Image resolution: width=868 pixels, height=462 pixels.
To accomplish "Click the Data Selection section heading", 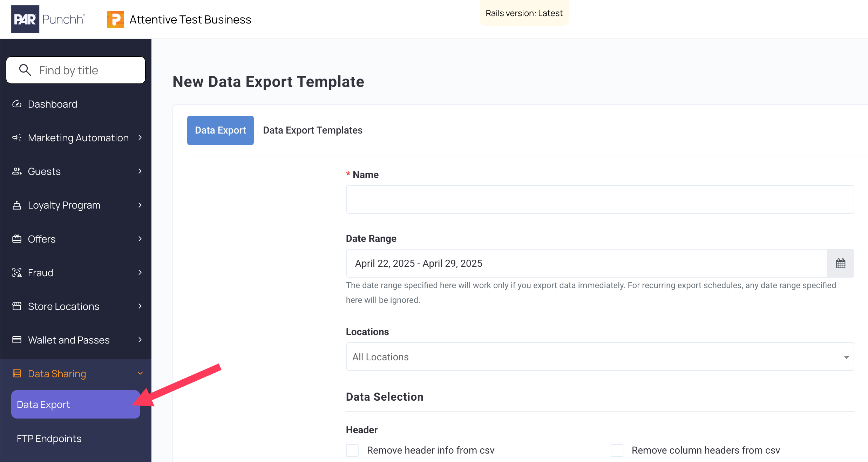I will 385,397.
